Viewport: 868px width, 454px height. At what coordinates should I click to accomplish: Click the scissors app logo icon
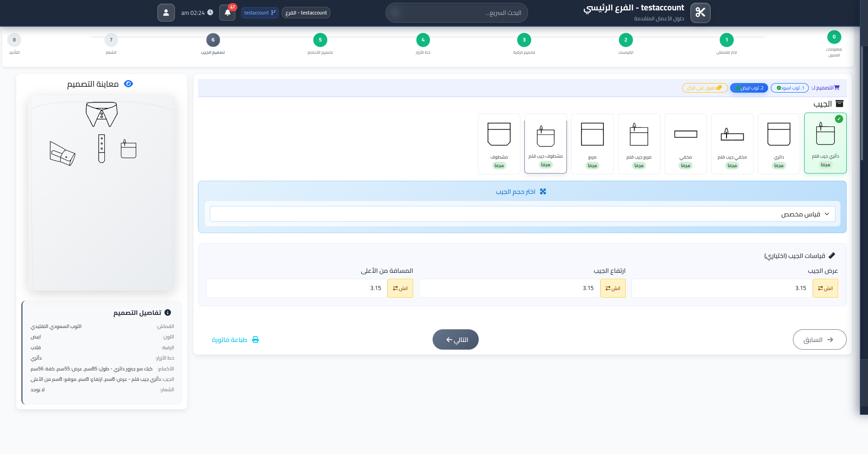[700, 12]
